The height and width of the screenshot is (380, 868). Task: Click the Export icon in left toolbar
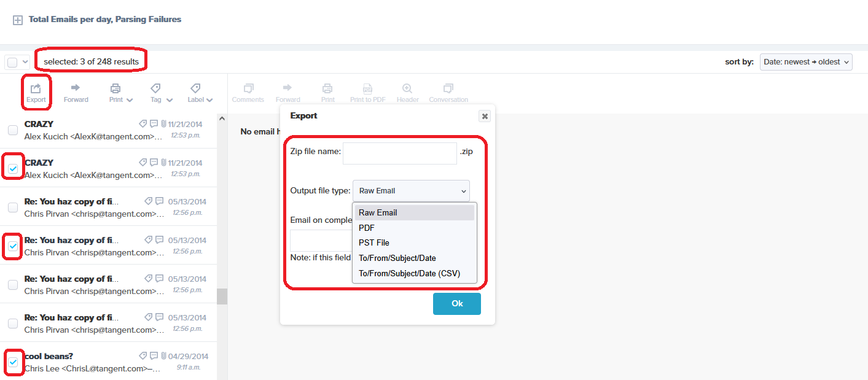coord(36,90)
